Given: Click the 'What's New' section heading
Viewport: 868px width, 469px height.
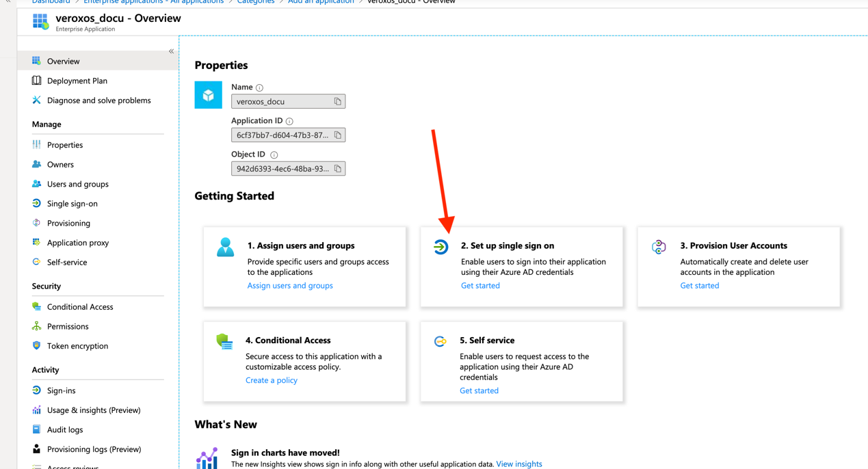Looking at the screenshot, I should click(226, 425).
